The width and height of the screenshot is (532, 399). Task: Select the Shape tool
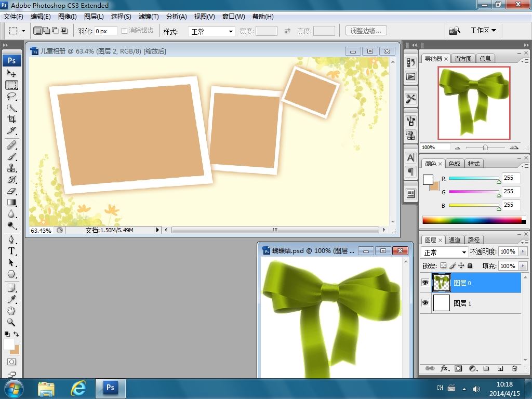[x=11, y=274]
